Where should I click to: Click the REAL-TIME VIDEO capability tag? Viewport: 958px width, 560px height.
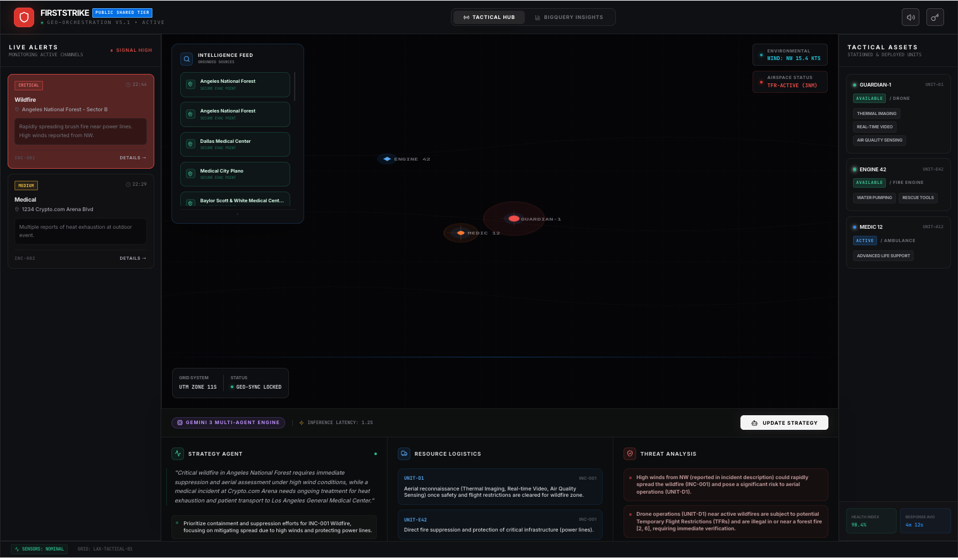pos(875,127)
